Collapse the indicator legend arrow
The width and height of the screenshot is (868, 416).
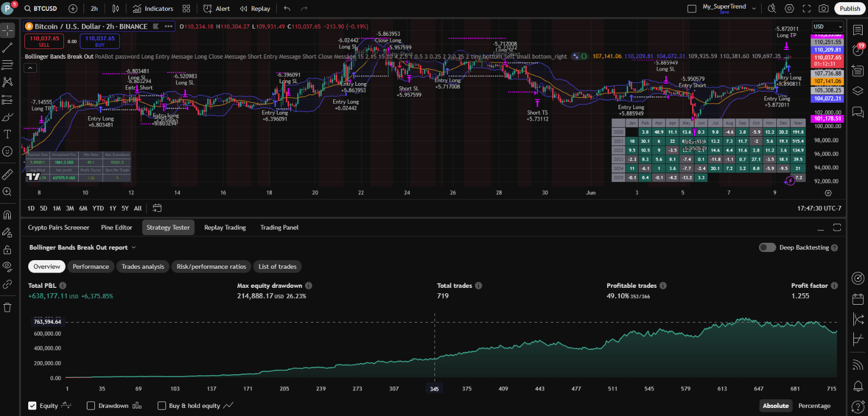click(x=30, y=68)
